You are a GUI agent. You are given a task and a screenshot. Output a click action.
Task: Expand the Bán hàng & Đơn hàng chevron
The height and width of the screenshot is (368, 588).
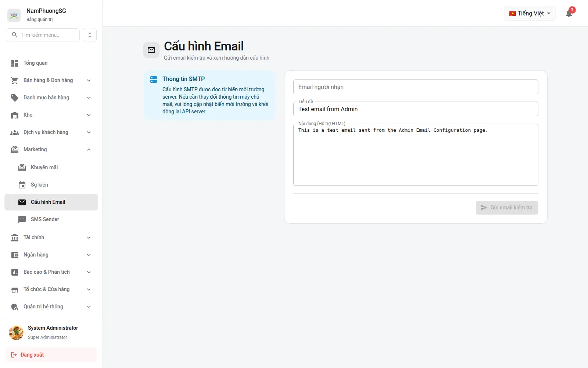(89, 81)
